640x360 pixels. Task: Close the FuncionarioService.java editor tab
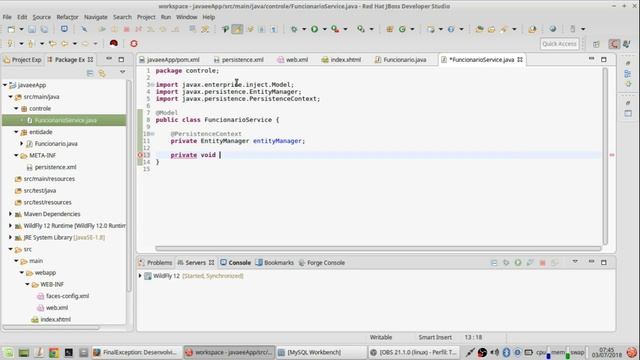[x=520, y=60]
